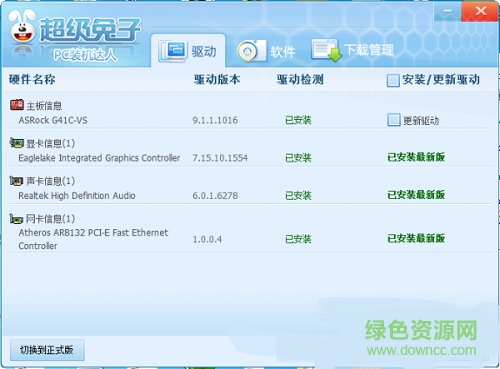Check the 安装/更新驱动 select-all checkbox

tap(393, 80)
